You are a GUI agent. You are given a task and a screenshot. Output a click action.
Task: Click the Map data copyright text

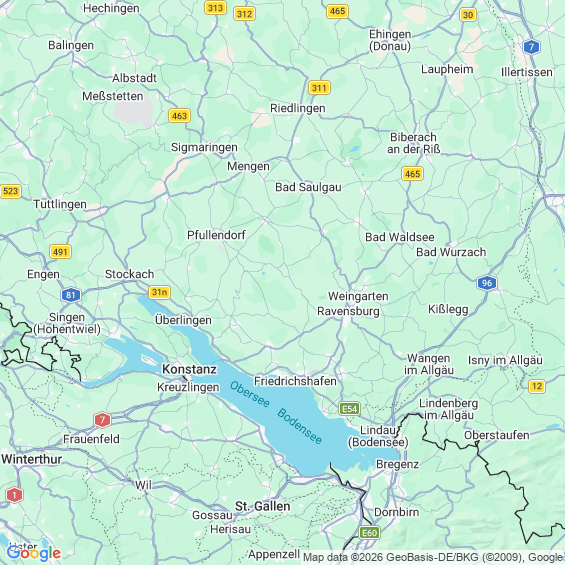[x=433, y=557]
